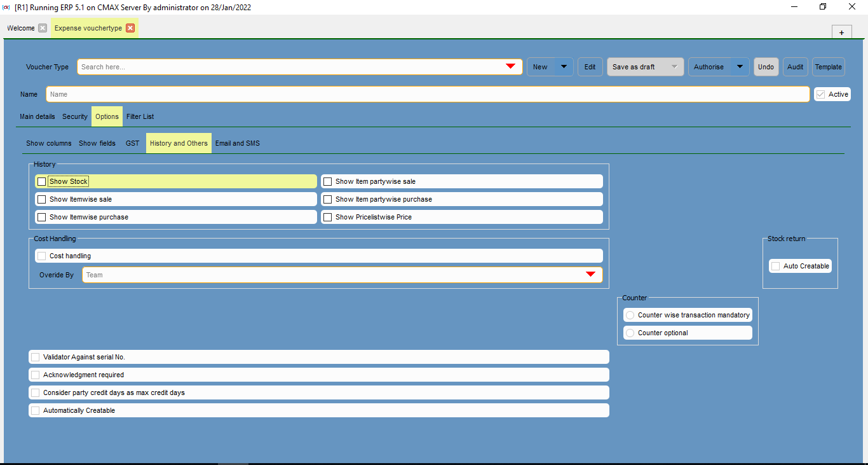Enable Show Itemwise sale checkbox

42,199
